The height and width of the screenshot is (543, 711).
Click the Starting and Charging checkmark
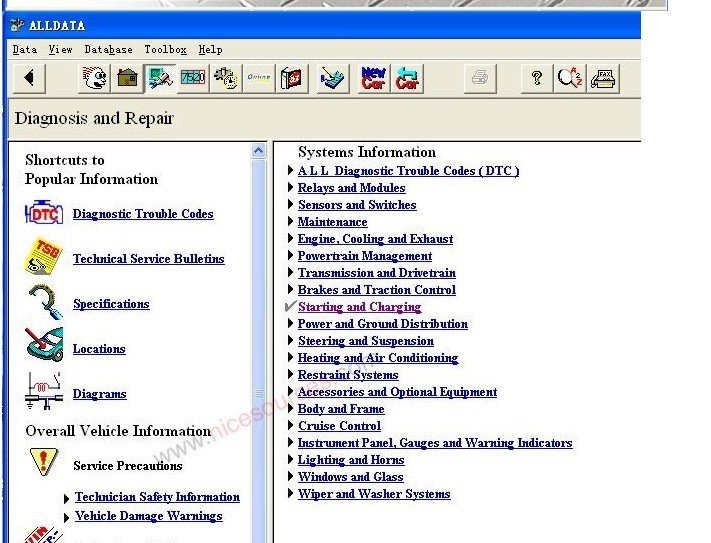pyautogui.click(x=290, y=306)
